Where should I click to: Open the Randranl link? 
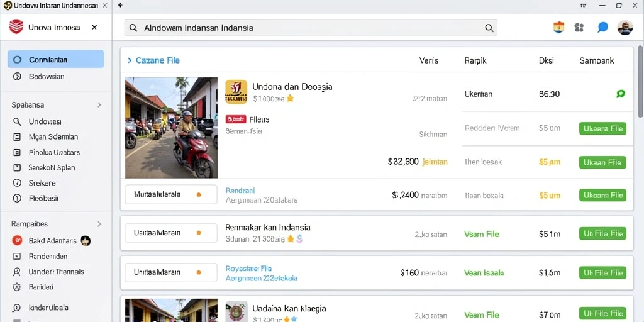tap(240, 191)
